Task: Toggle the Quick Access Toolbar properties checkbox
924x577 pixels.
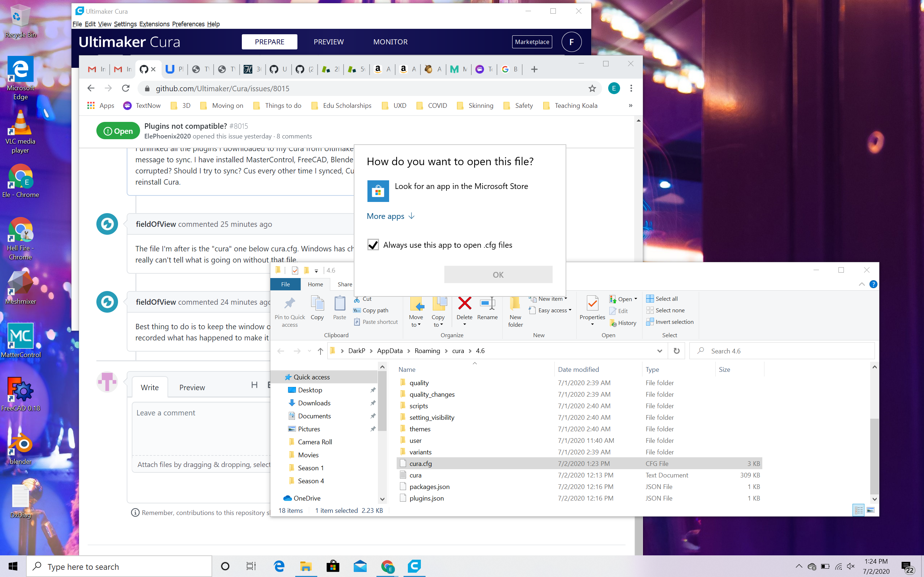Action: pyautogui.click(x=295, y=270)
